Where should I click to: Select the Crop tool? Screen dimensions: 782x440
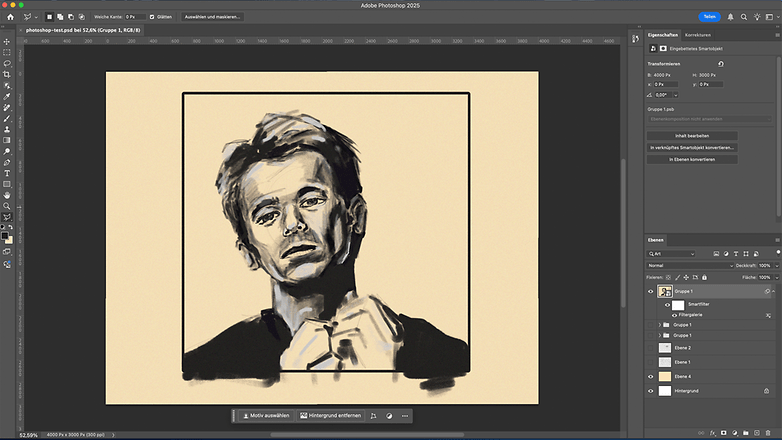click(7, 74)
